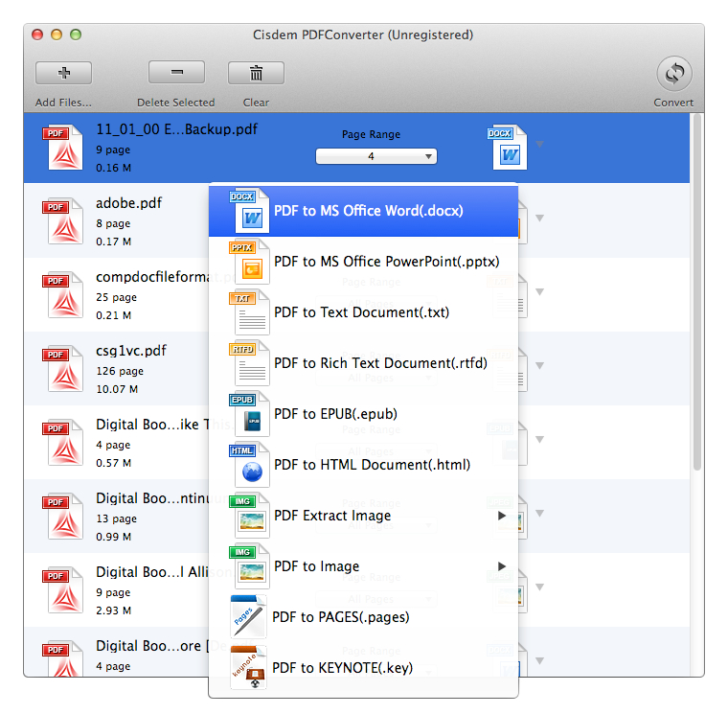Click the green zoom window button
The width and height of the screenshot is (728, 714).
tap(76, 35)
